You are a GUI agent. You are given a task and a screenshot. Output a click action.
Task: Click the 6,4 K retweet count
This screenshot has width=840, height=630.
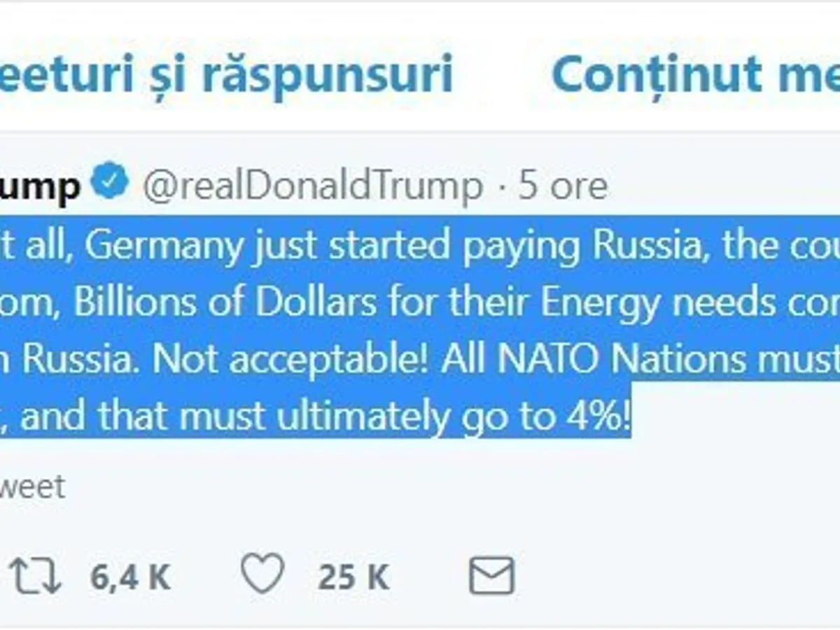pyautogui.click(x=130, y=577)
